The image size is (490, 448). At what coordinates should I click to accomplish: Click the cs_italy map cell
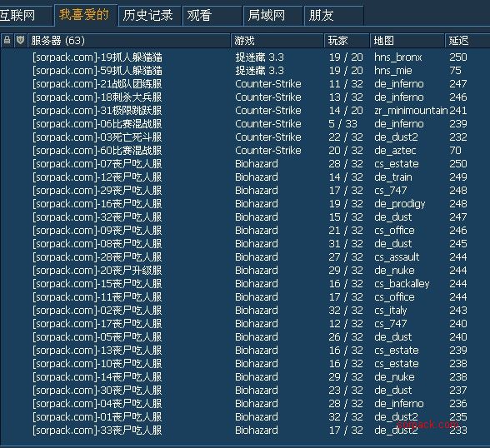tap(391, 311)
